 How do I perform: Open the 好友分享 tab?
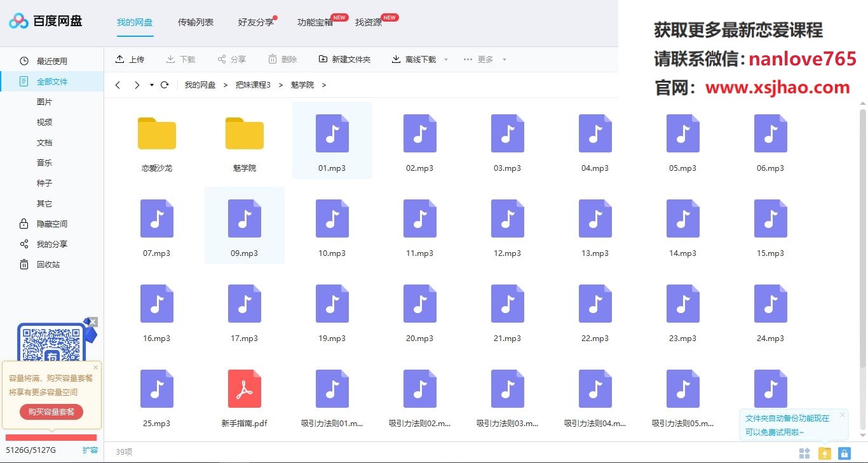256,22
